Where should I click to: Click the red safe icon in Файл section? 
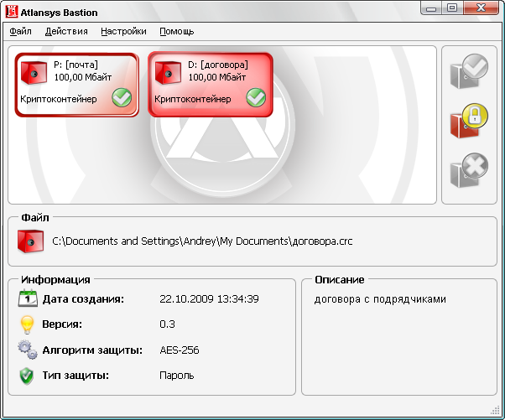pos(30,241)
